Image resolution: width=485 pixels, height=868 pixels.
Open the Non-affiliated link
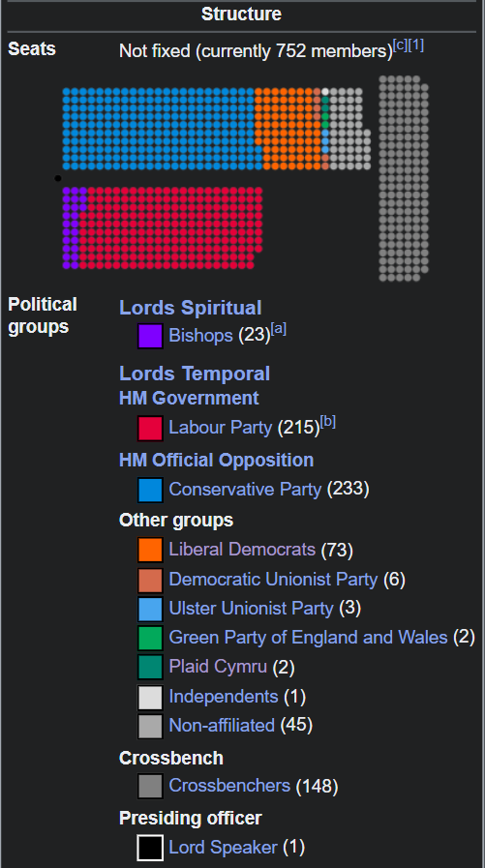(222, 725)
